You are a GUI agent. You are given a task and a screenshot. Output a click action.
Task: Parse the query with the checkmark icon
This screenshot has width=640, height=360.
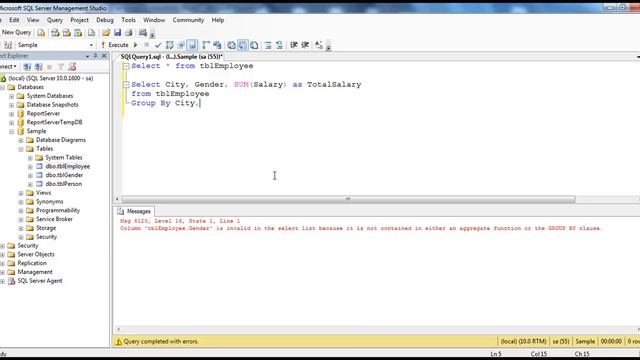158,45
